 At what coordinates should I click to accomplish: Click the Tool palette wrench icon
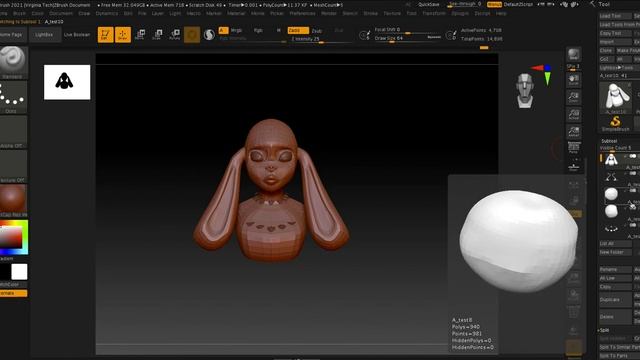pos(592,4)
